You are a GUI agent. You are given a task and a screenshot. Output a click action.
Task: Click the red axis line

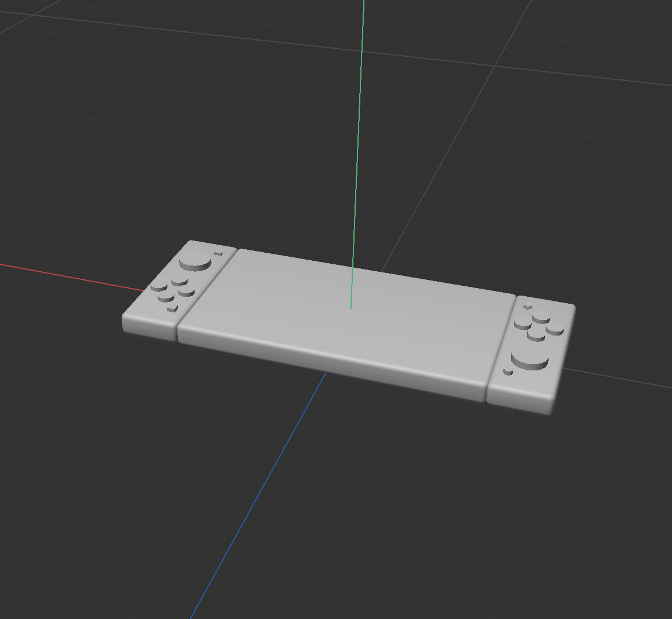70,275
